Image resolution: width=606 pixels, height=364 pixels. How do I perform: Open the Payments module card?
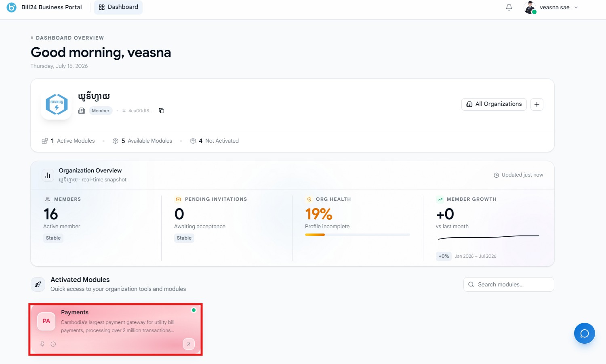(116, 329)
